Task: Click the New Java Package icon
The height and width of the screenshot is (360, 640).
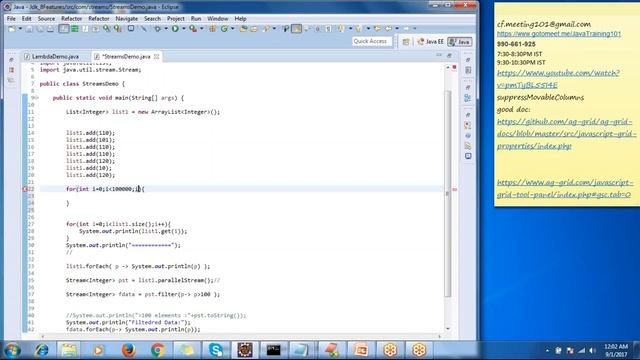Action: [x=213, y=29]
